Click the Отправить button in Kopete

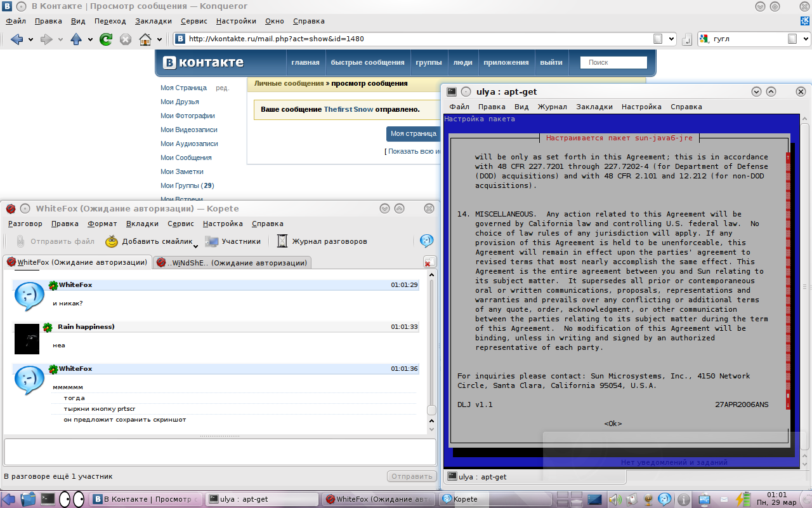[x=412, y=476]
